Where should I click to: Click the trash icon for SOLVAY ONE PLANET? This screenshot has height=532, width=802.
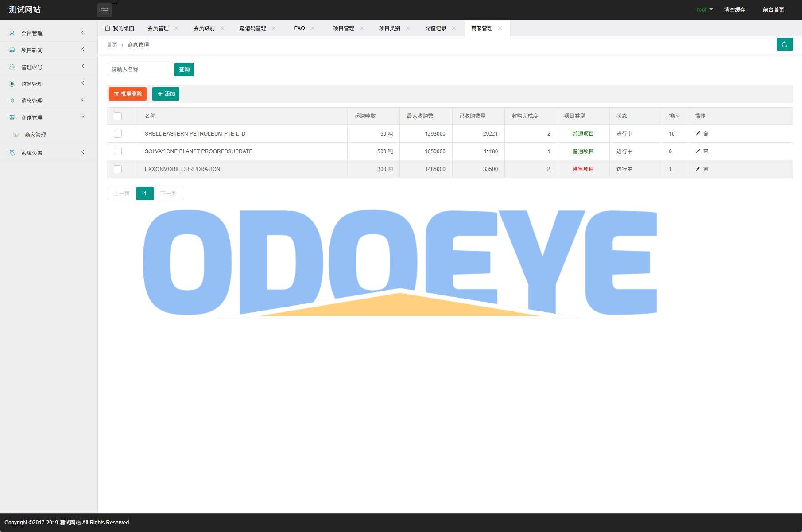pyautogui.click(x=706, y=151)
